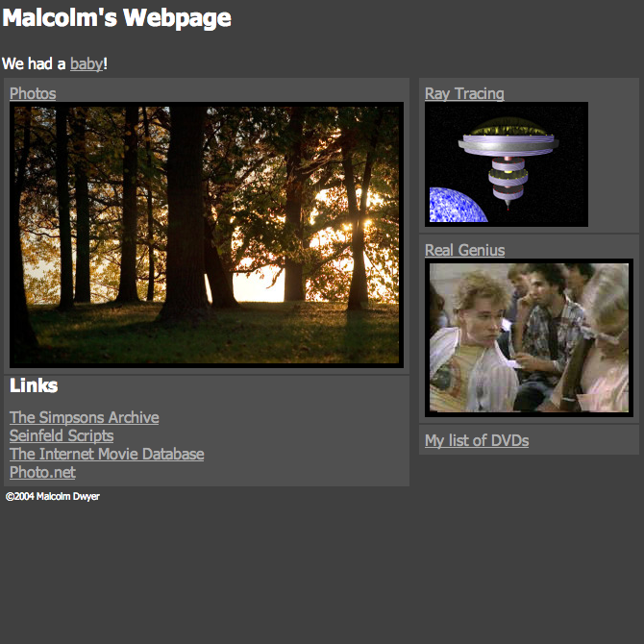Click the Malcolm's Webpage heading
Image resolution: width=644 pixels, height=644 pixels.
(116, 18)
